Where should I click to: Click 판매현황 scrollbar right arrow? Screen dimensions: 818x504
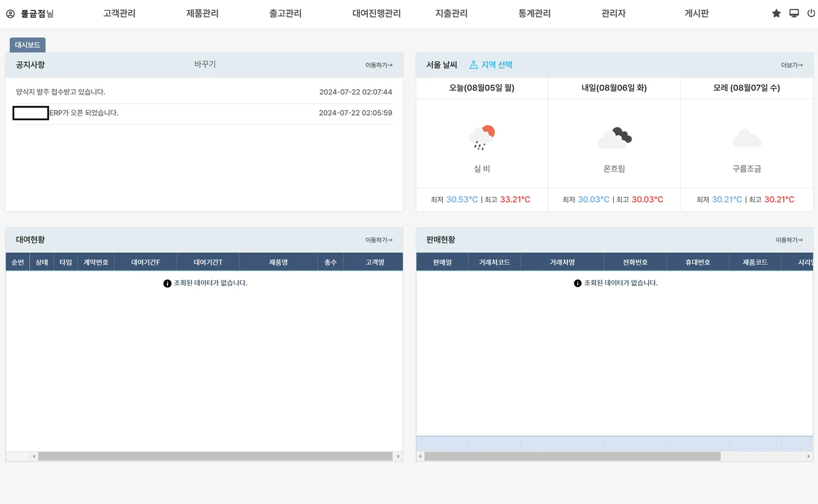tap(808, 456)
